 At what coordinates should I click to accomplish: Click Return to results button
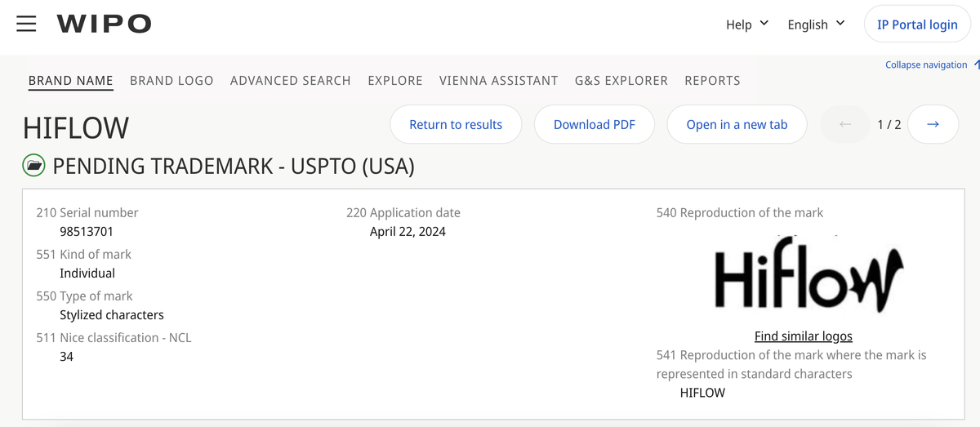(456, 124)
